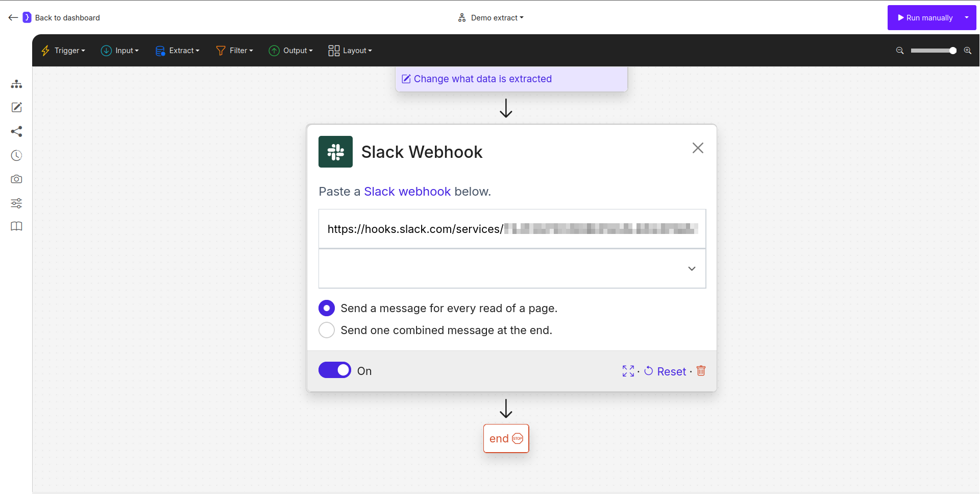This screenshot has width=980, height=494.
Task: Select 'Send a message for every read'
Action: [x=327, y=308]
